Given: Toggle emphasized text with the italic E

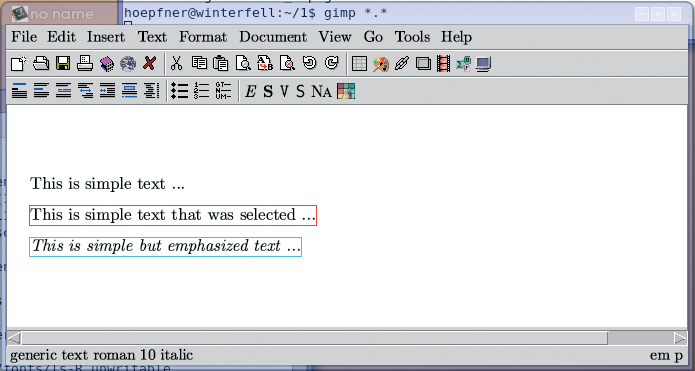Looking at the screenshot, I should (x=250, y=91).
